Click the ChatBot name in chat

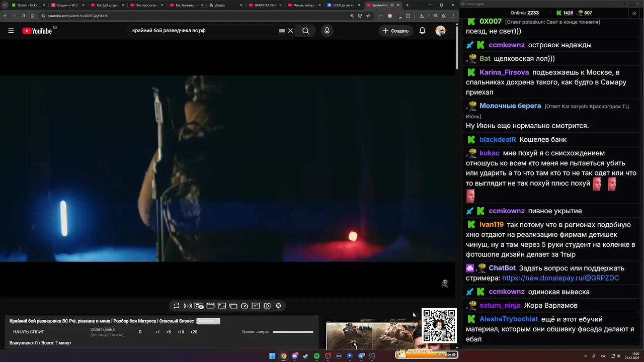pos(502,268)
